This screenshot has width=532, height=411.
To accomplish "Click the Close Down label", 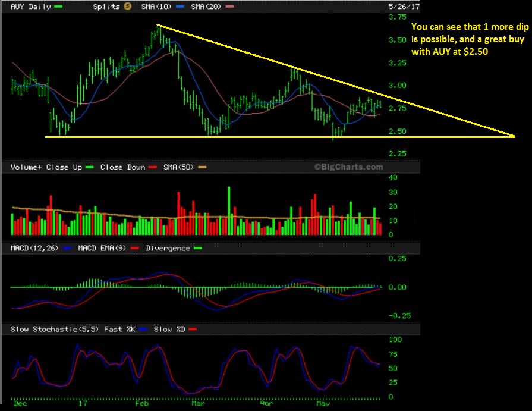I will (122, 167).
